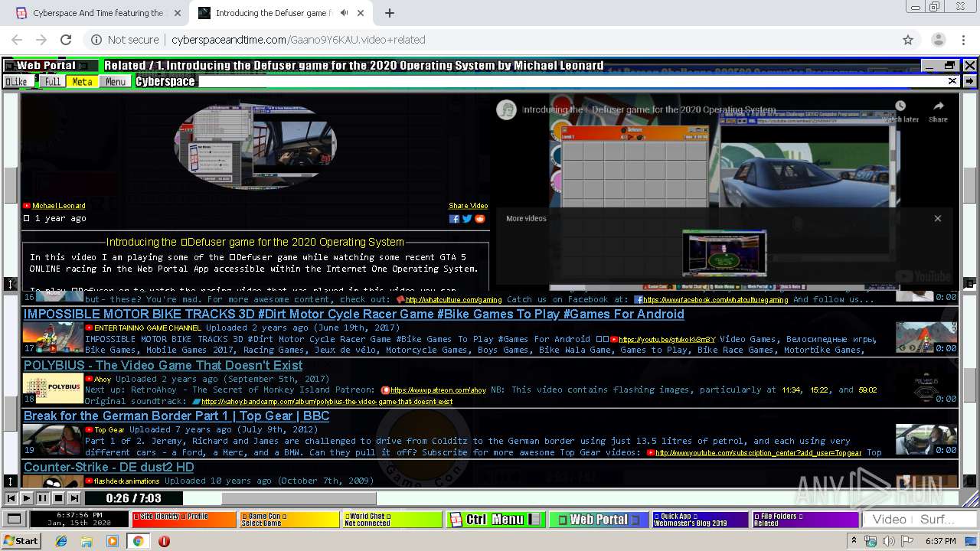Open the xahoy.bandcamp.com soundtrack link
This screenshot has width=980, height=551.
[x=327, y=402]
